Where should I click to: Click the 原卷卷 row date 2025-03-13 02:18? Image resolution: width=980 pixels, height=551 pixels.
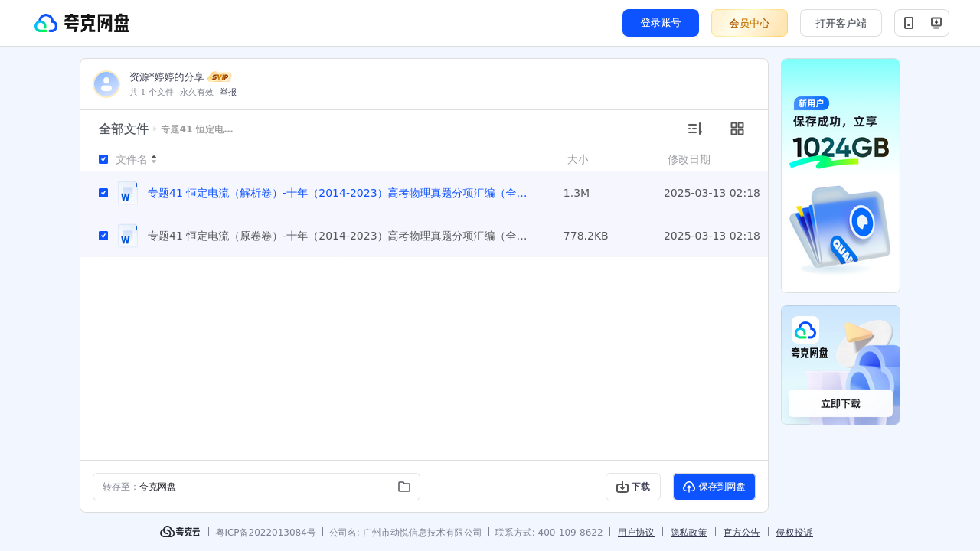[x=712, y=236]
